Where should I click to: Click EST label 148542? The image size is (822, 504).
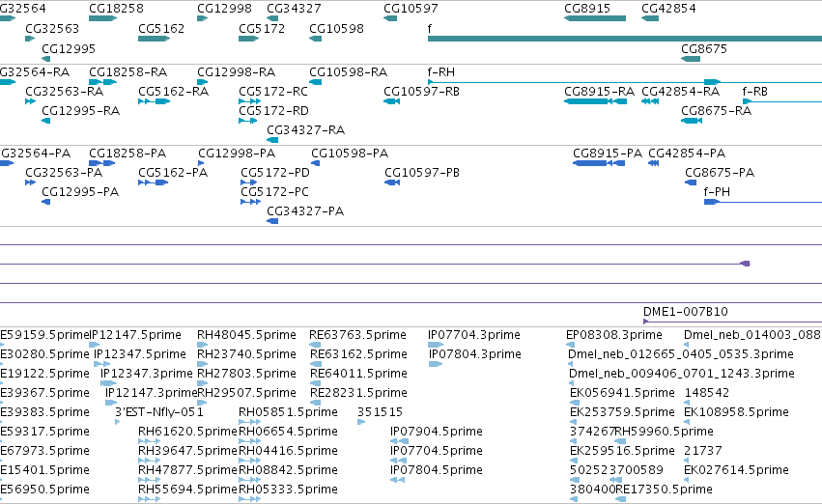click(707, 393)
